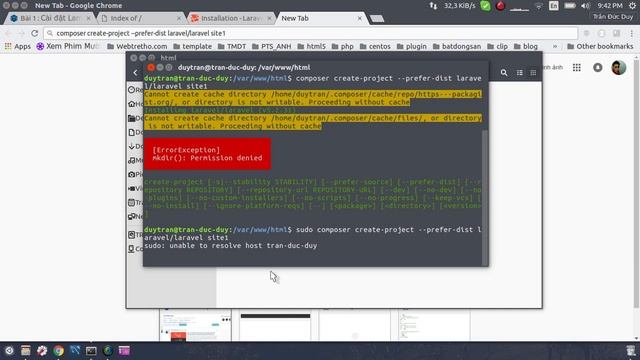Click the Trần Đức Duy profile label
This screenshot has width=640, height=360.
(x=613, y=17)
